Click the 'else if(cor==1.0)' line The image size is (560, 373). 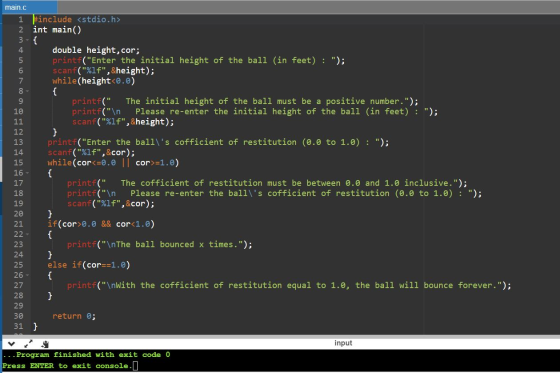[89, 265]
